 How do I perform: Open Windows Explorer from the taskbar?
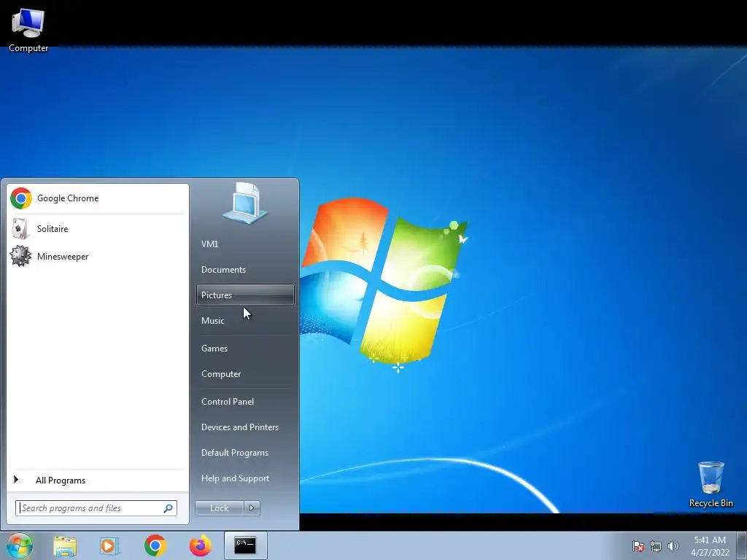[65, 545]
